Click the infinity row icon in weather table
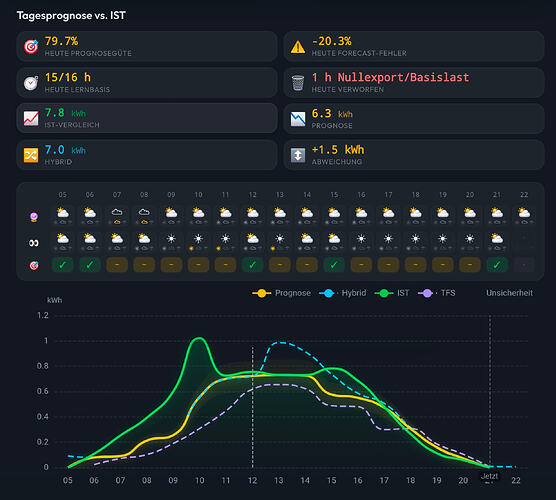 [x=34, y=243]
